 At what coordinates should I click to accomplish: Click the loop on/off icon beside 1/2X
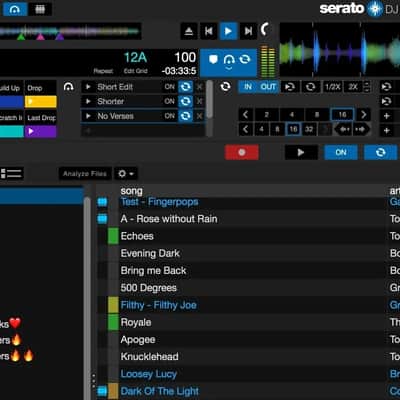pos(310,87)
